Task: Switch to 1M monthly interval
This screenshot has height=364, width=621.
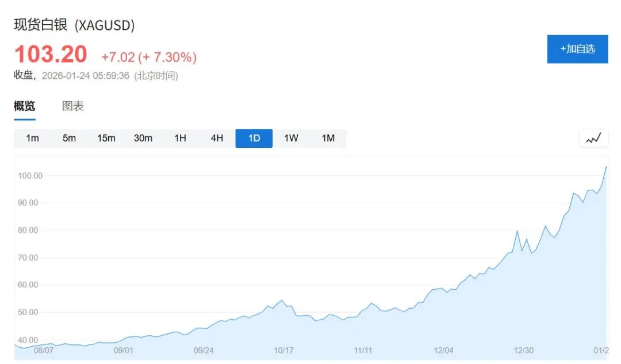Action: [328, 138]
